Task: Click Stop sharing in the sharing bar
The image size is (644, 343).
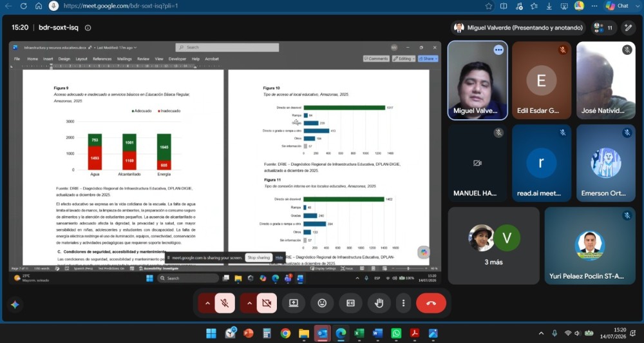Action: click(x=258, y=257)
